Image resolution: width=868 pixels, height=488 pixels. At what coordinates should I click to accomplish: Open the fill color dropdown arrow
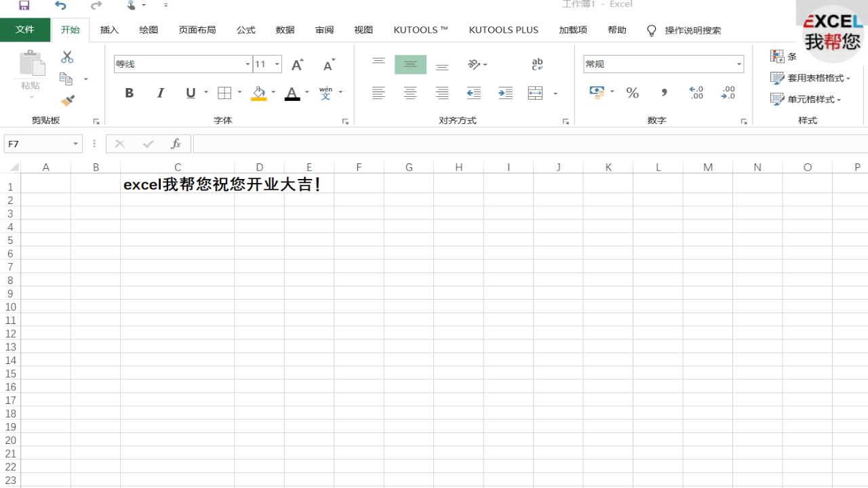pyautogui.click(x=273, y=93)
